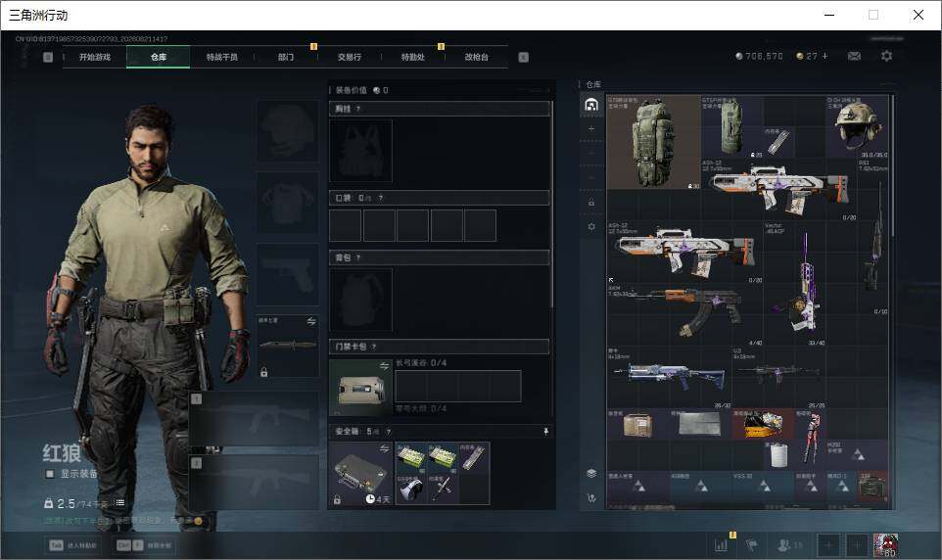Image resolution: width=942 pixels, height=560 pixels.
Task: Show help for 门禁卡包 section
Action: (x=374, y=347)
